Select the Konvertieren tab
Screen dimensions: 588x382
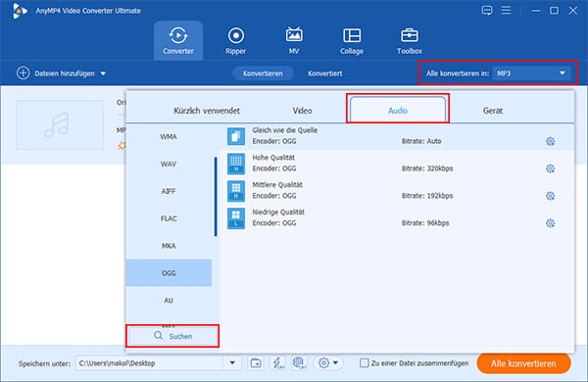[x=263, y=73]
